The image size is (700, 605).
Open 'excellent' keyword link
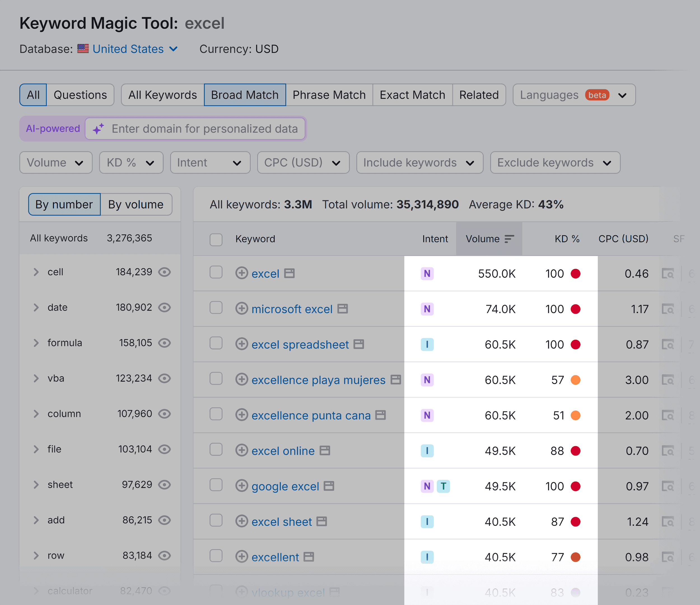tap(275, 557)
